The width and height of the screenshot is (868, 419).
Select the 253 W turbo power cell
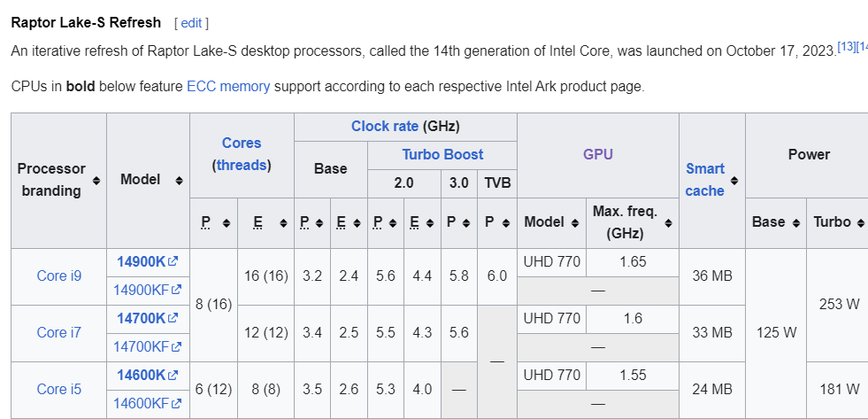click(839, 304)
